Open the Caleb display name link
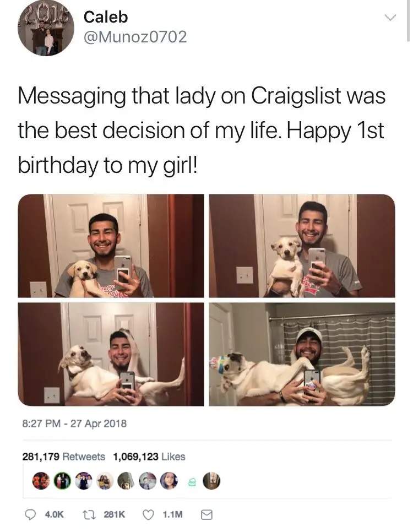The width and height of the screenshot is (413, 532). (106, 17)
